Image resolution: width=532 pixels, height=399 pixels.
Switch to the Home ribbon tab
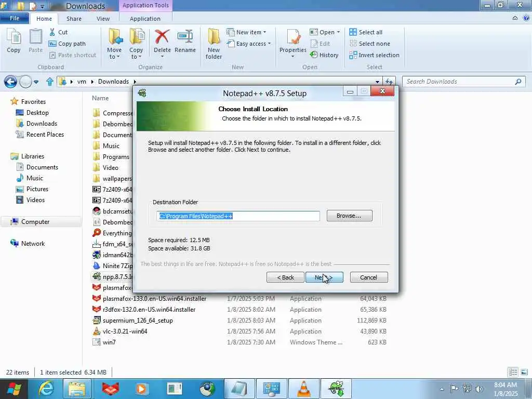[44, 19]
